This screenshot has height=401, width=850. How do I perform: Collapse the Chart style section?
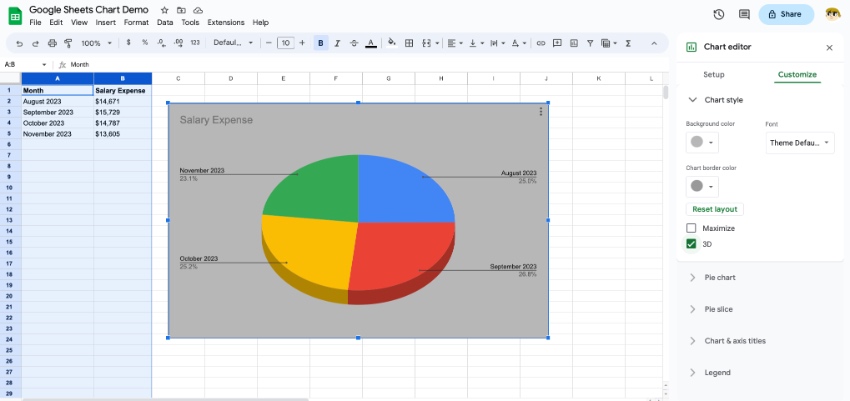click(x=692, y=100)
